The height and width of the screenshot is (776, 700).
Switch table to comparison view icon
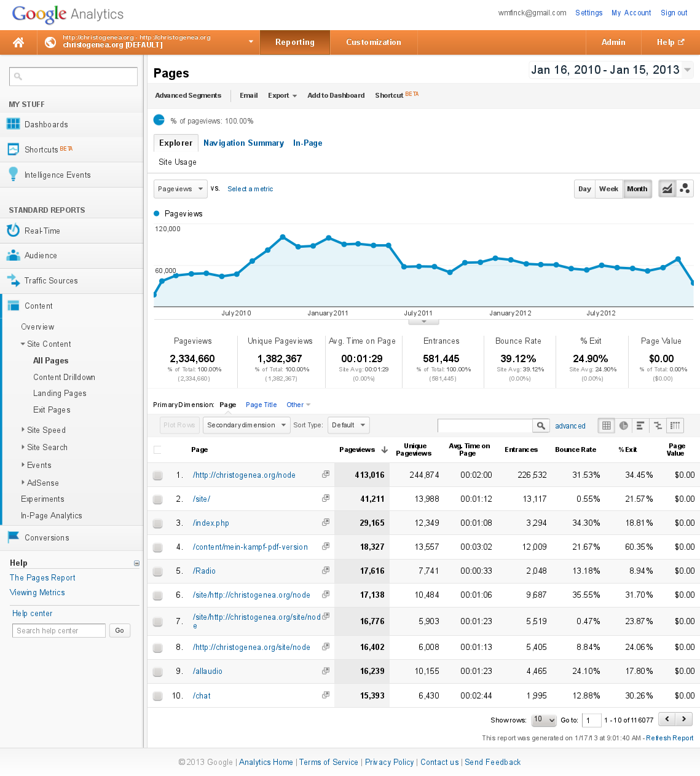[658, 426]
